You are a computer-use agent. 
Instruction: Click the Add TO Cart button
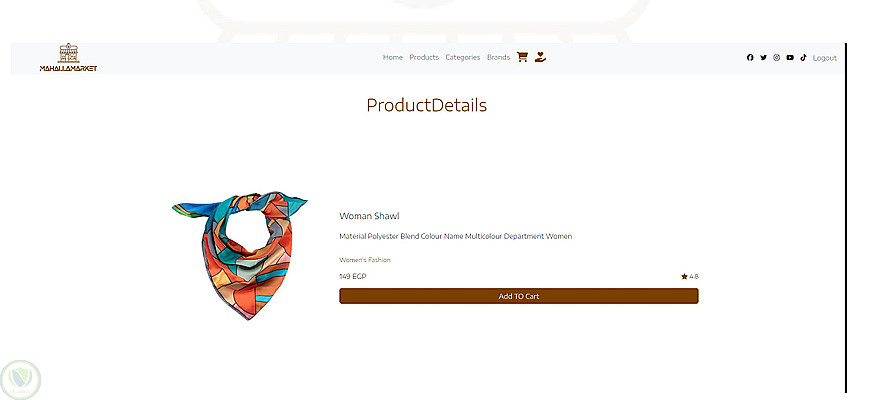tap(518, 296)
